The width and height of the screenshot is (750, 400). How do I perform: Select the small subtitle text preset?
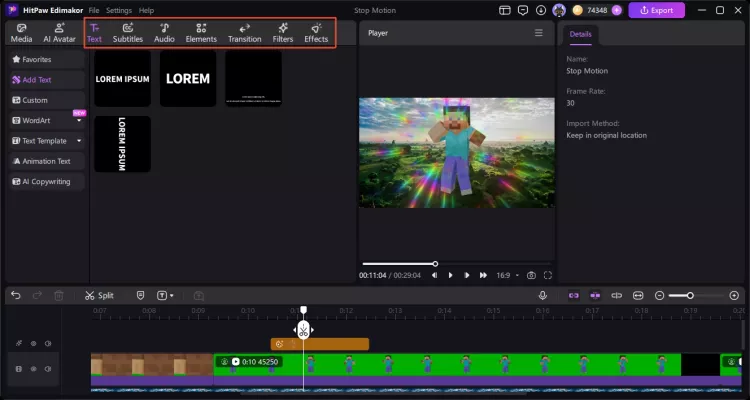click(x=254, y=79)
